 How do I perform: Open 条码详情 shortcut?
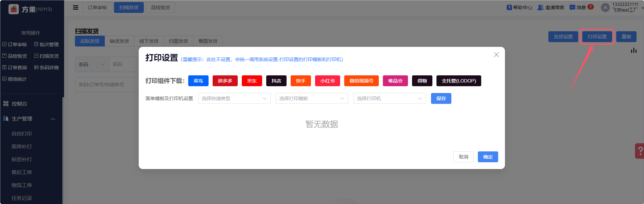pyautogui.click(x=46, y=68)
